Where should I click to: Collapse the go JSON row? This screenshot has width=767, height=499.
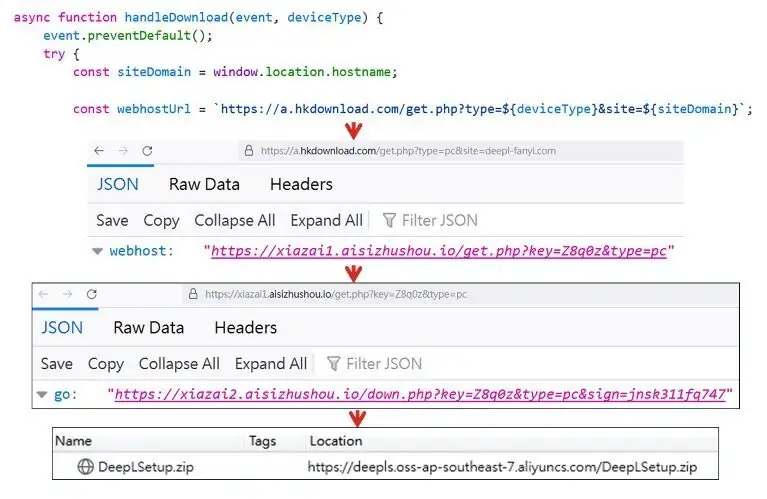coord(42,395)
